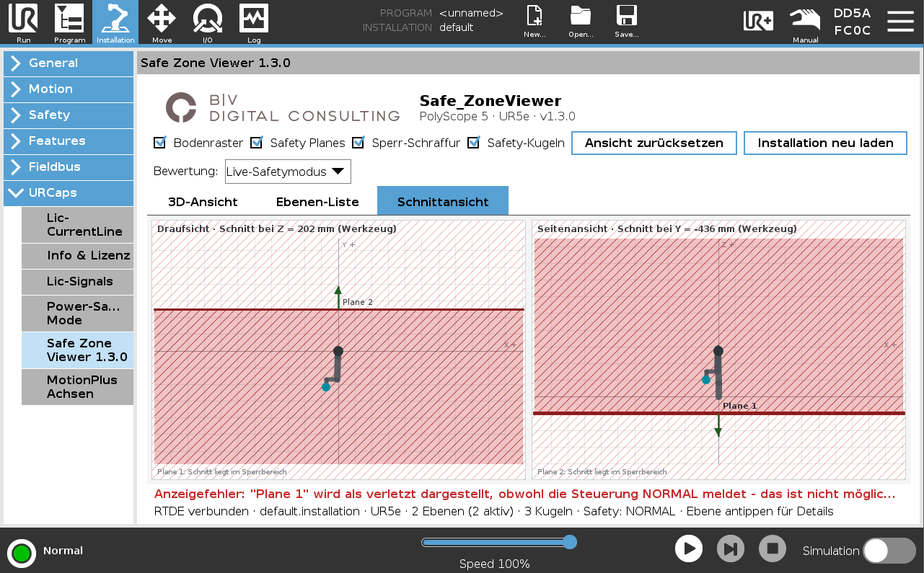Click Ansicht zurücksetzen button
Screen dimensions: 924x573
[x=654, y=143]
